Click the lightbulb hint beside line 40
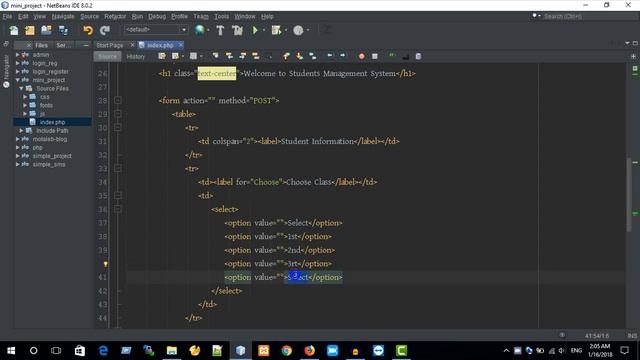The height and width of the screenshot is (360, 640). pos(105,264)
